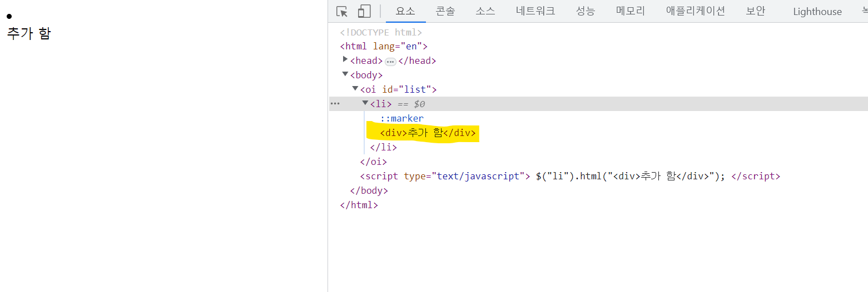Viewport: 868px width, 292px height.
Task: Open the three-dot actions beside li row
Action: (x=335, y=104)
